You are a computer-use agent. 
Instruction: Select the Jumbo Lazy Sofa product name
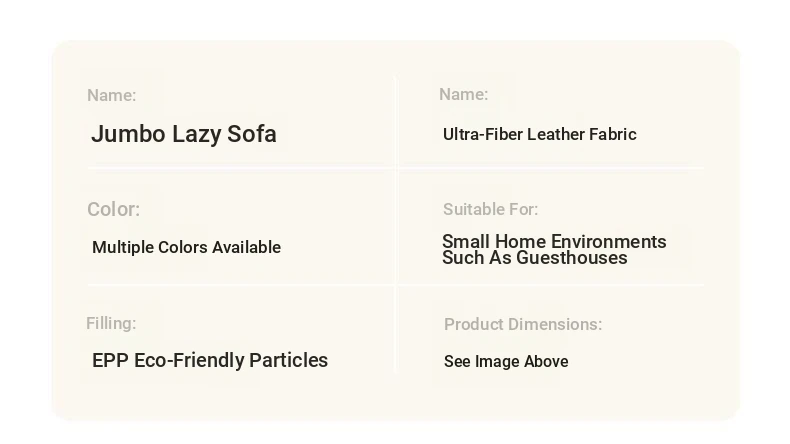183,134
